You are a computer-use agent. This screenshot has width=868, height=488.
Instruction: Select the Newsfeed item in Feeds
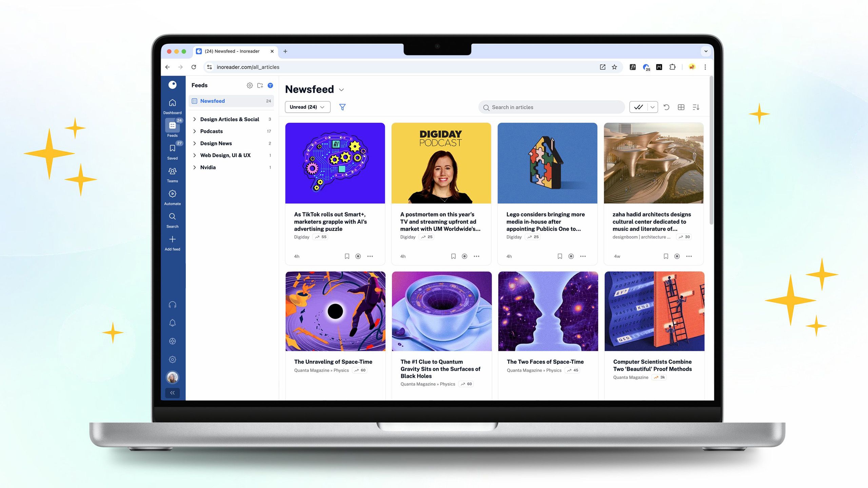pos(212,101)
